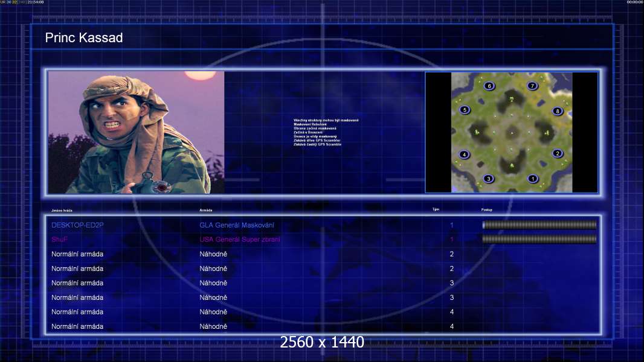
Task: Click start position 6 marker on minimap
Action: 489,86
